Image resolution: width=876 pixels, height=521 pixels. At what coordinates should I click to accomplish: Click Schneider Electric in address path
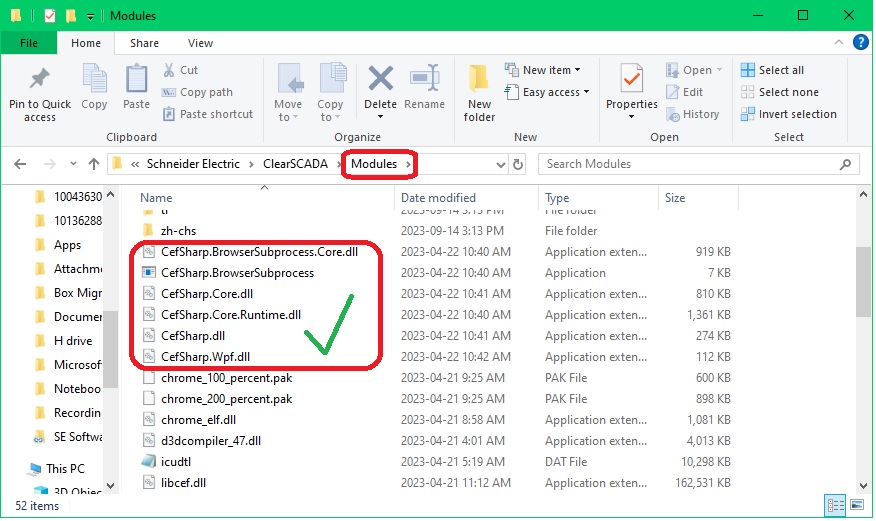(x=193, y=164)
